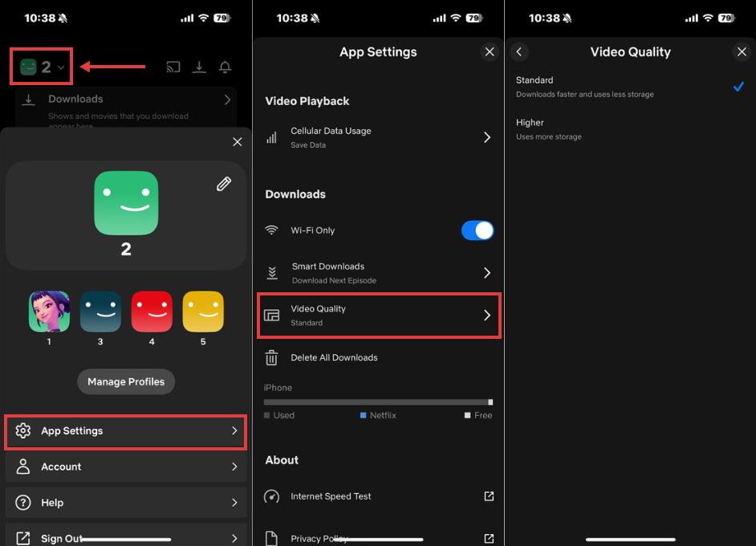Open the Downloads row behind the panel

pyautogui.click(x=126, y=107)
